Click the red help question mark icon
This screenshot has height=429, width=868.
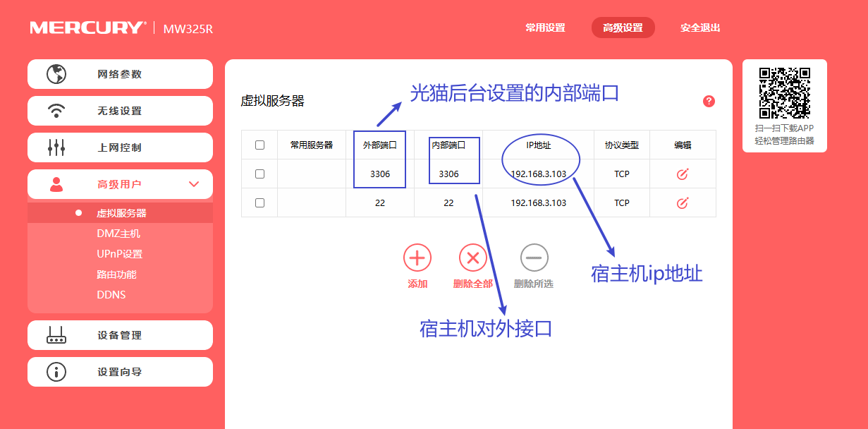[x=709, y=101]
